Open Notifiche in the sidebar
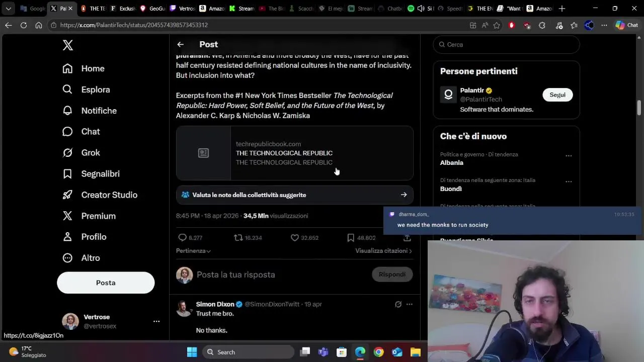Screen dimensions: 644x362 90,111
